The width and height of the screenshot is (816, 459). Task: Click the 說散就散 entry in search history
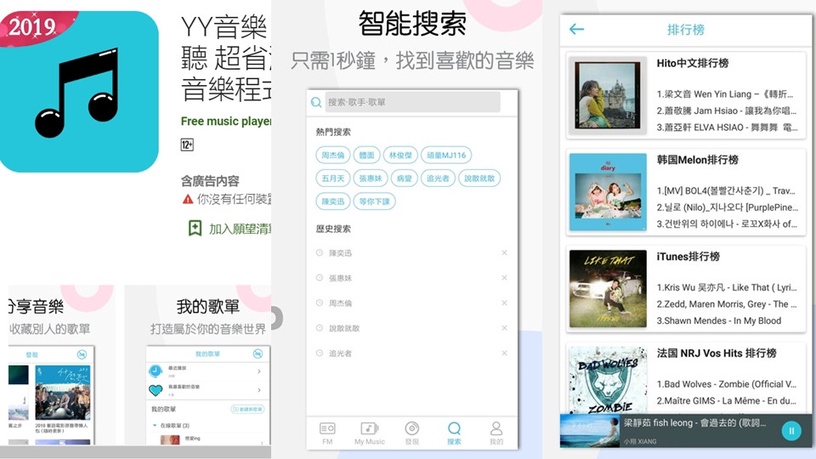(x=344, y=328)
